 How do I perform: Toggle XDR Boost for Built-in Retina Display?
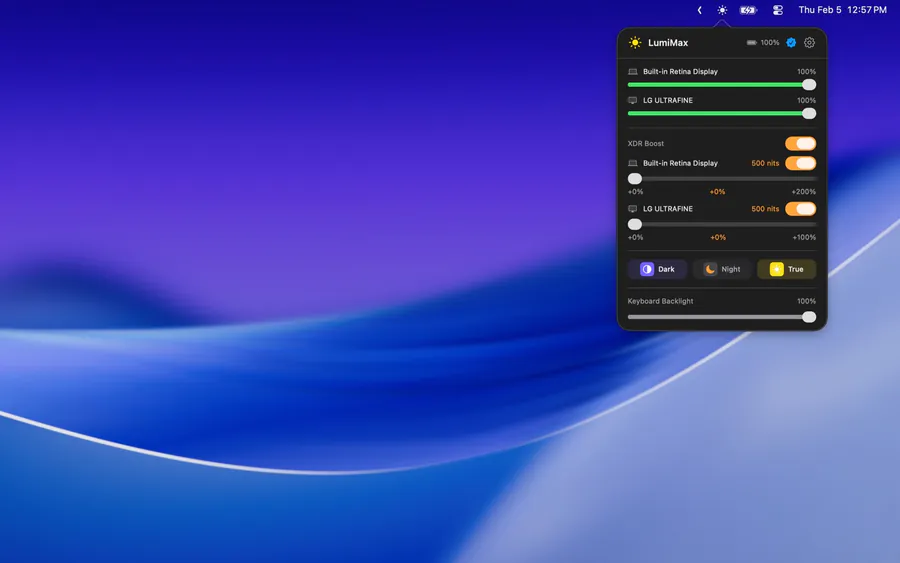(801, 163)
